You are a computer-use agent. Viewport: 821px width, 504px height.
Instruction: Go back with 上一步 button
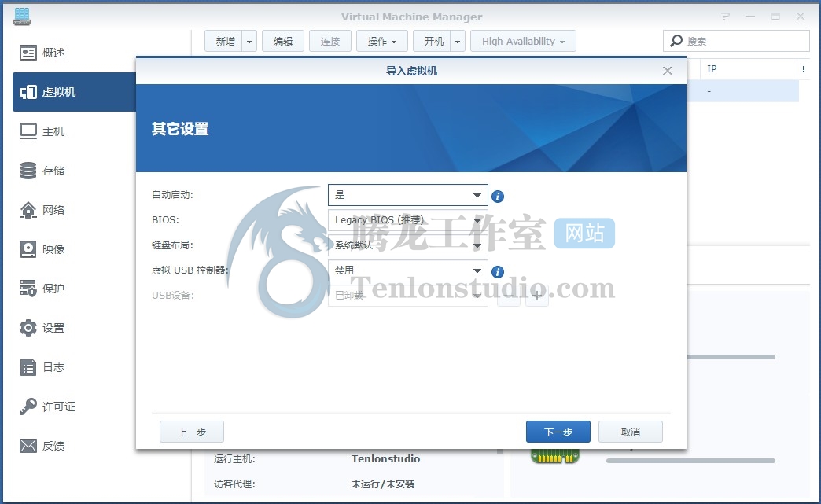pyautogui.click(x=192, y=432)
